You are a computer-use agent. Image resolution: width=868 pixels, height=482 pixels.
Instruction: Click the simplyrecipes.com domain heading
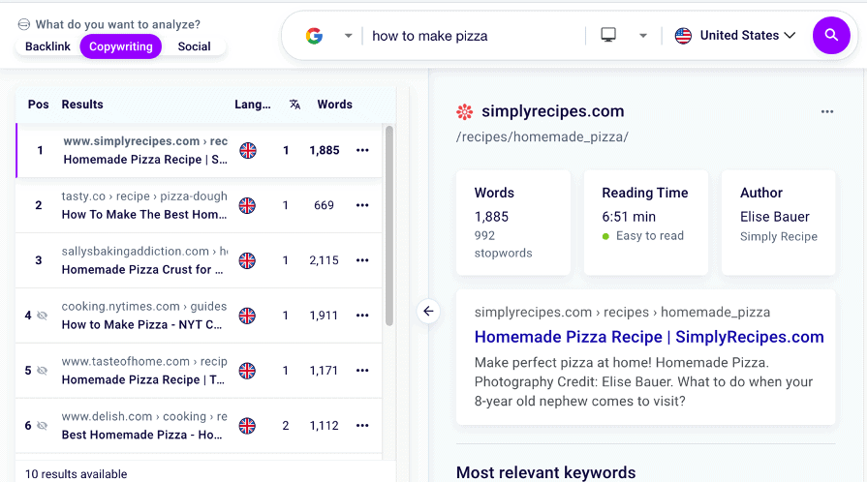[552, 111]
